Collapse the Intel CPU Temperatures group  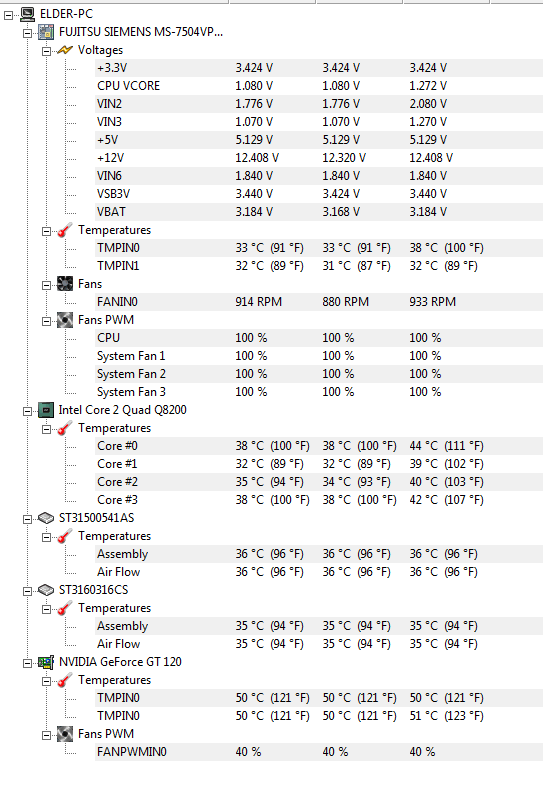46,429
